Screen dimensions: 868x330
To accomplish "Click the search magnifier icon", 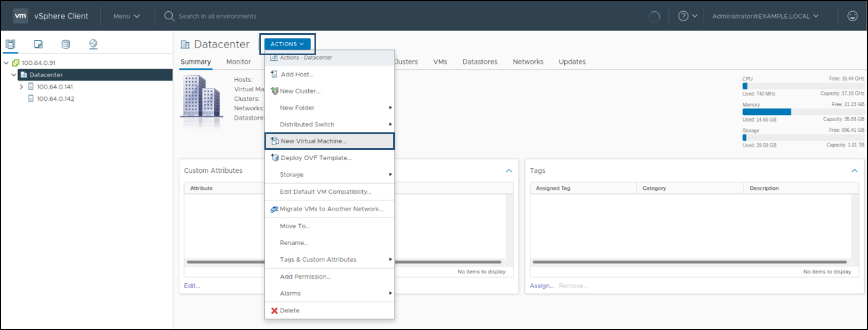I will click(169, 16).
